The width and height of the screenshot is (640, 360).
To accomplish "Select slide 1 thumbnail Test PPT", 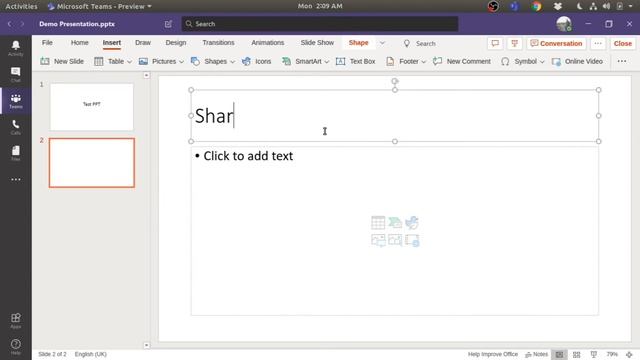I will point(91,107).
